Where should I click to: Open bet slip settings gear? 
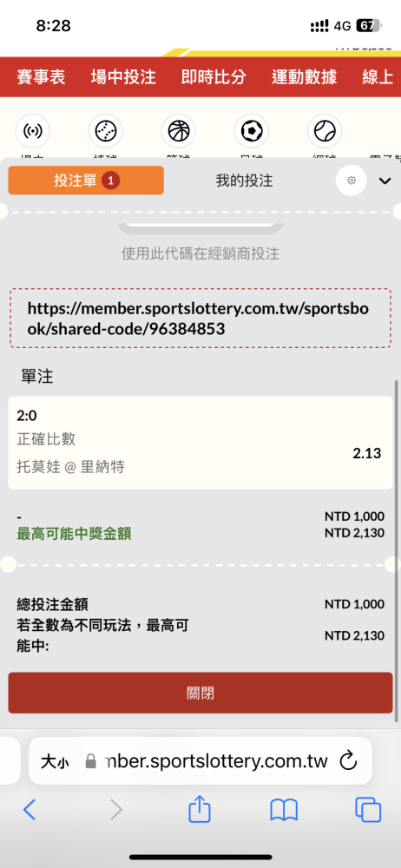click(x=352, y=181)
